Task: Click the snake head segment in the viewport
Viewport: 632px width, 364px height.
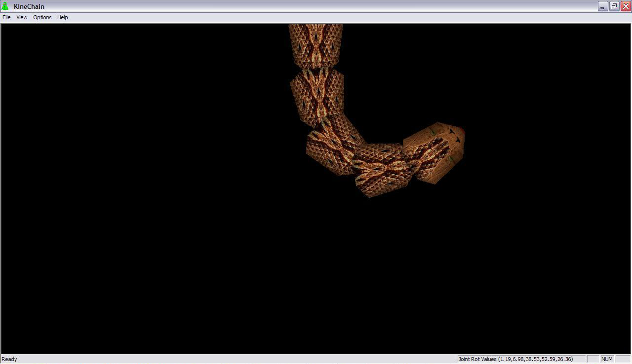Action: (434, 153)
